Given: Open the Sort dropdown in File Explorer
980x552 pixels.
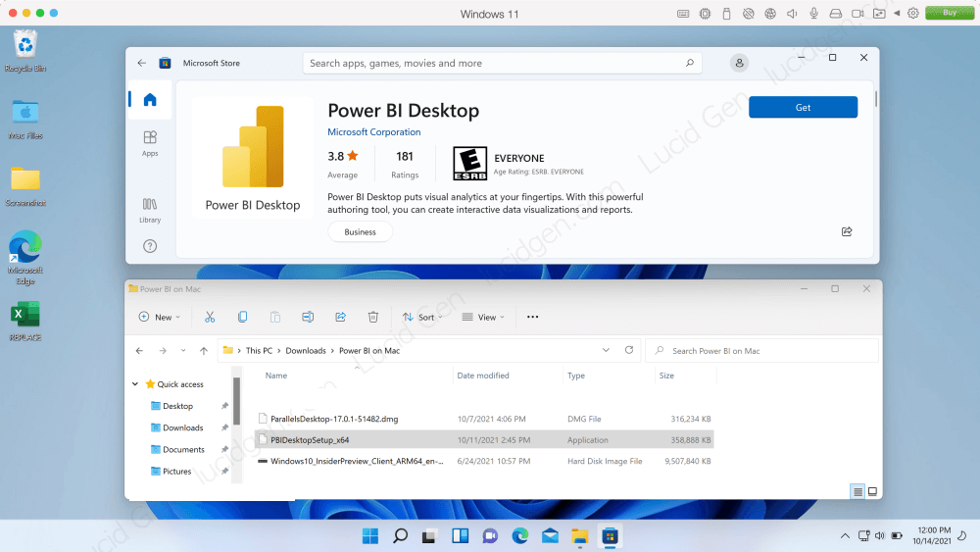Looking at the screenshot, I should 422,317.
